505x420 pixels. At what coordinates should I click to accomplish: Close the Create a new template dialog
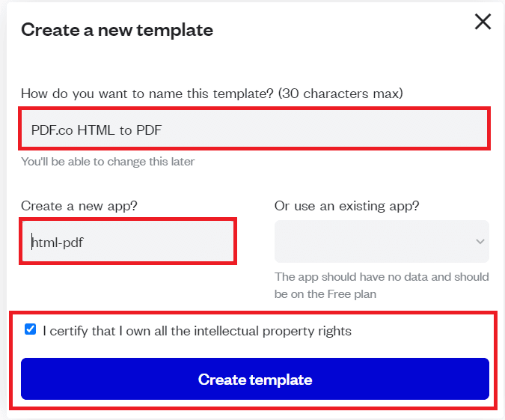click(x=483, y=22)
